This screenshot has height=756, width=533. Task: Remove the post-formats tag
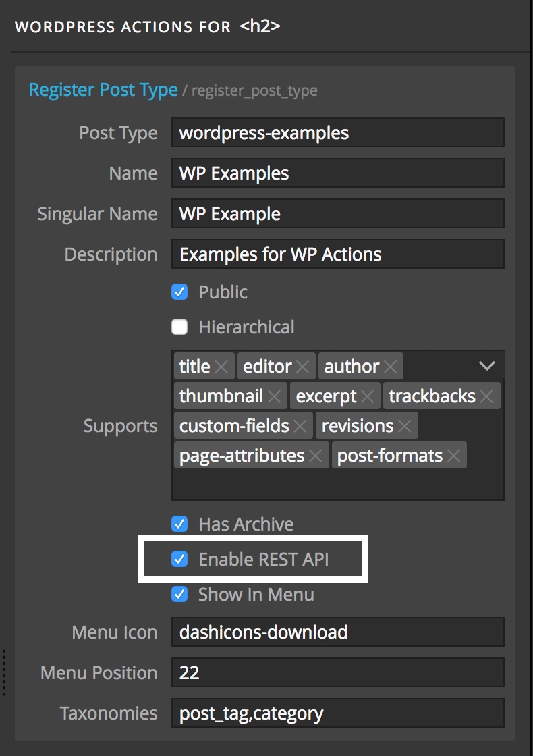click(453, 456)
